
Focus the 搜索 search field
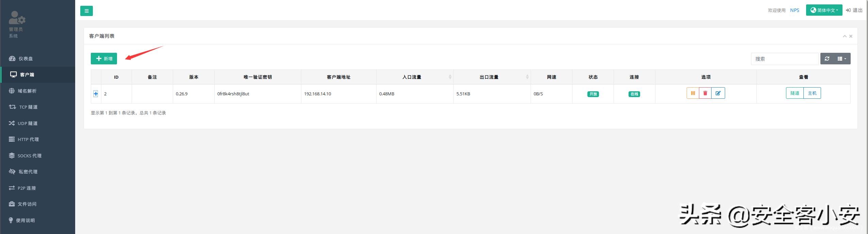coord(784,59)
